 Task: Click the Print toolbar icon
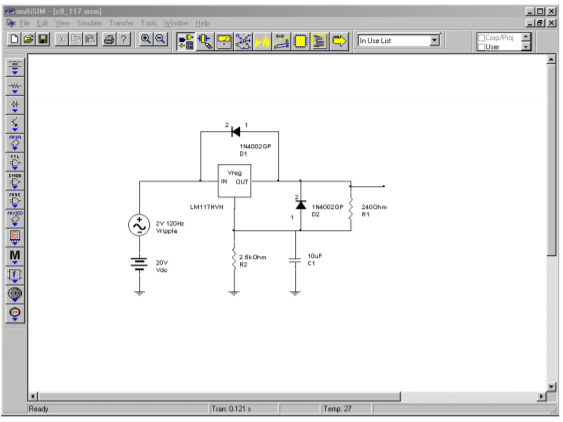pyautogui.click(x=109, y=39)
